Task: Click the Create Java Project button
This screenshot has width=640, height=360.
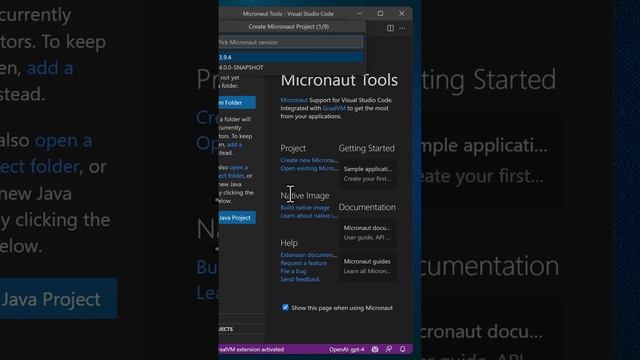Action: pos(237,218)
